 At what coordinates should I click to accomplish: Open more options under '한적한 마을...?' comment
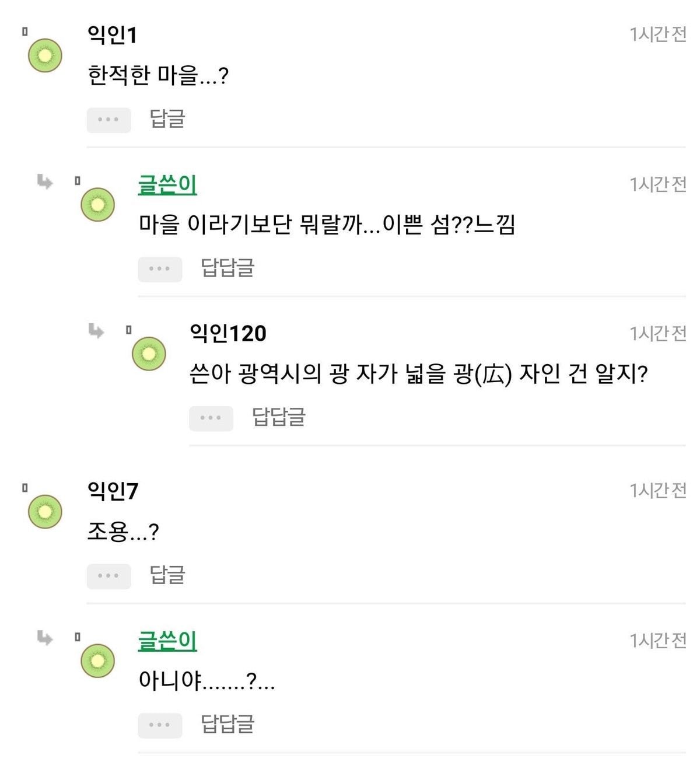click(x=108, y=120)
